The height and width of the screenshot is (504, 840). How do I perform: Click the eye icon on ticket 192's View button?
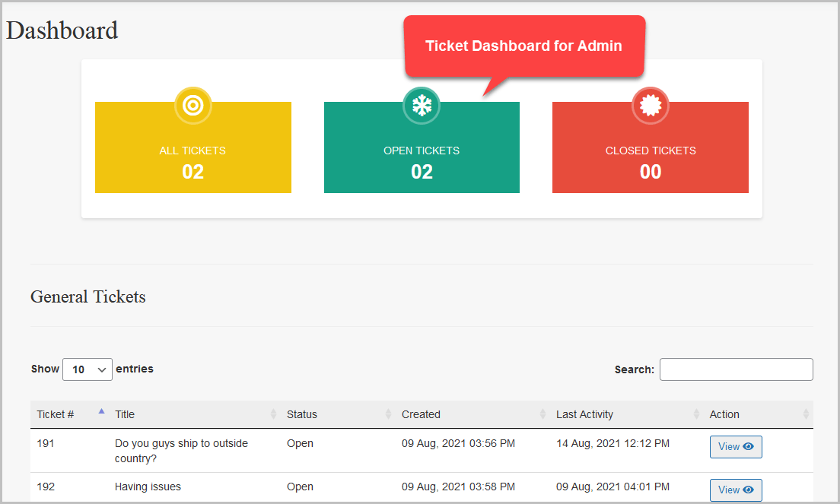pyautogui.click(x=748, y=490)
